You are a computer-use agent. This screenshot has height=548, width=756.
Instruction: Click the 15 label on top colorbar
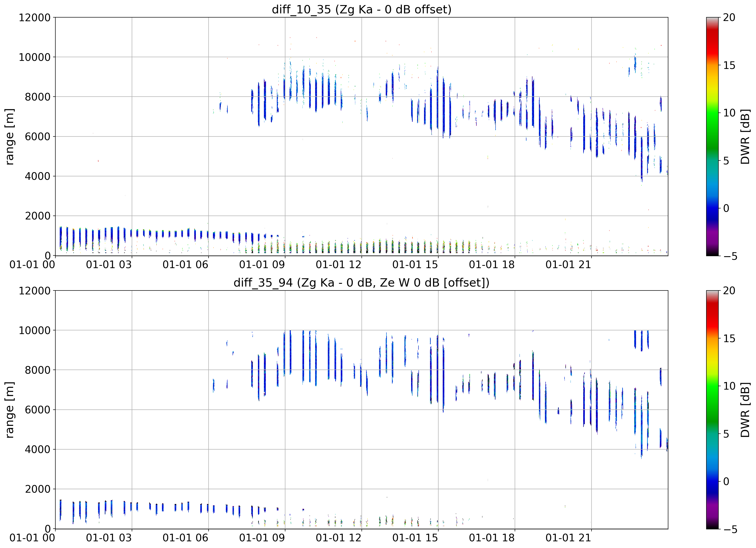729,65
